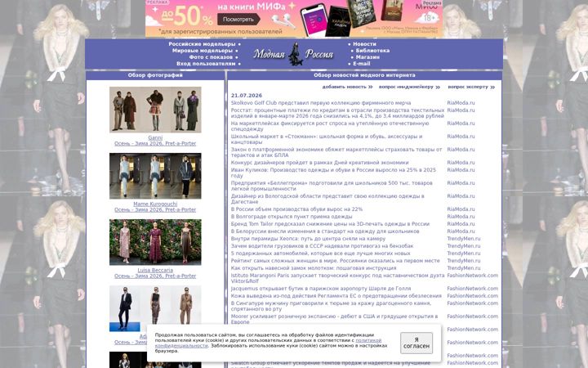
Task: Open the Российские модельеры menu link
Action: click(202, 44)
